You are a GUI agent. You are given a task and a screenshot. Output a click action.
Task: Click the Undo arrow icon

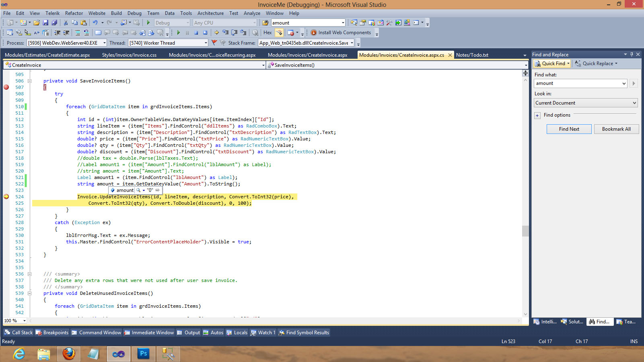95,23
